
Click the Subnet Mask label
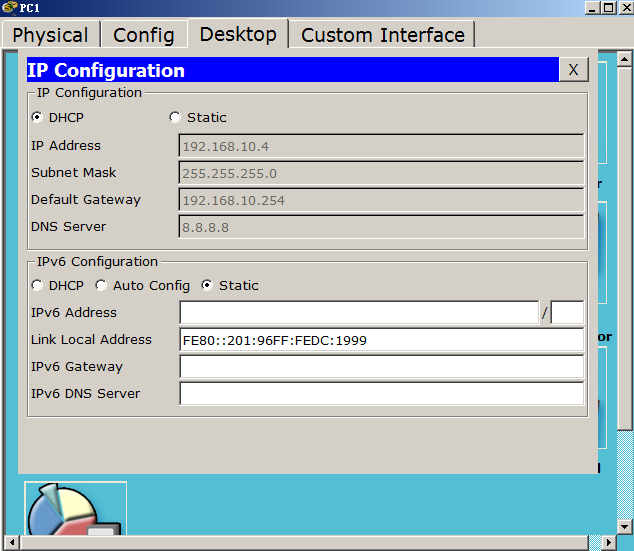click(74, 173)
